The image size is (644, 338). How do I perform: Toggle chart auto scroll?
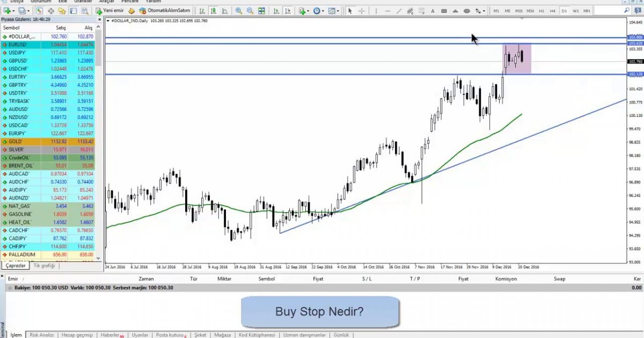276,11
